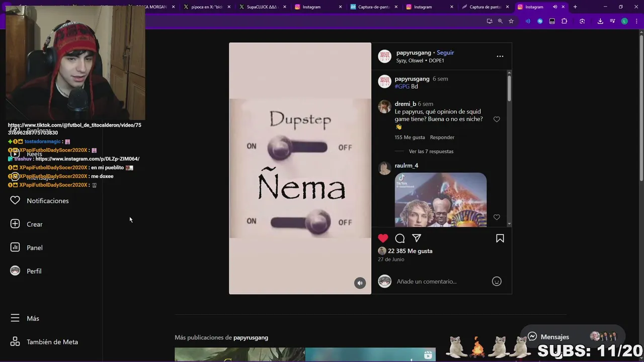View the 22 385 Me gusta list
Viewport: 644px width, 362px height.
pos(410,251)
